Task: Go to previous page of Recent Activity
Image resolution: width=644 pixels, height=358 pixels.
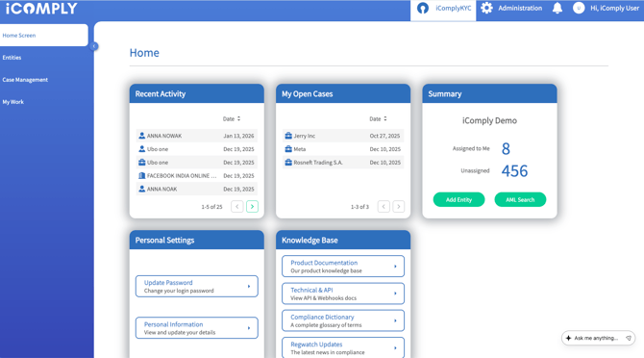Action: [x=237, y=206]
